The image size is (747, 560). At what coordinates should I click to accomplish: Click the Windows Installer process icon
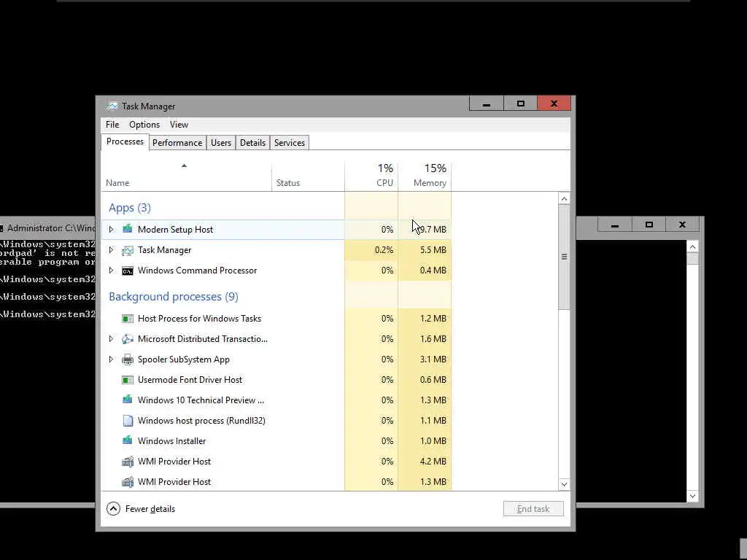pos(127,441)
